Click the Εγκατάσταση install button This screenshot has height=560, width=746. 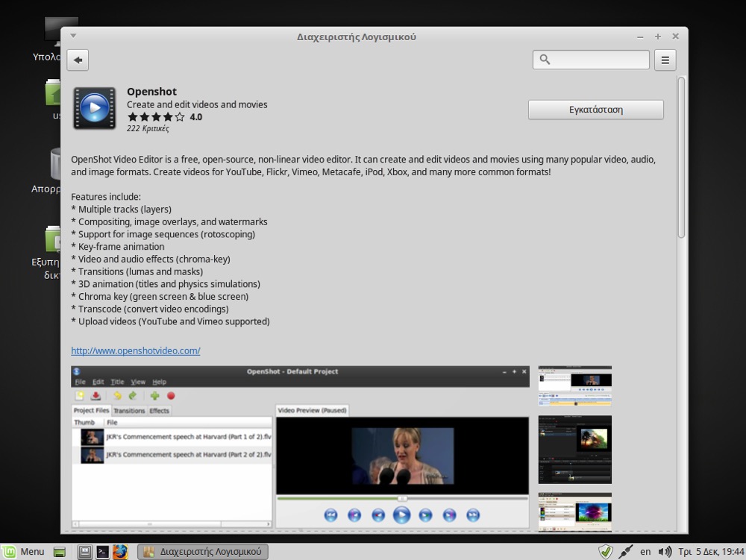[x=595, y=110]
